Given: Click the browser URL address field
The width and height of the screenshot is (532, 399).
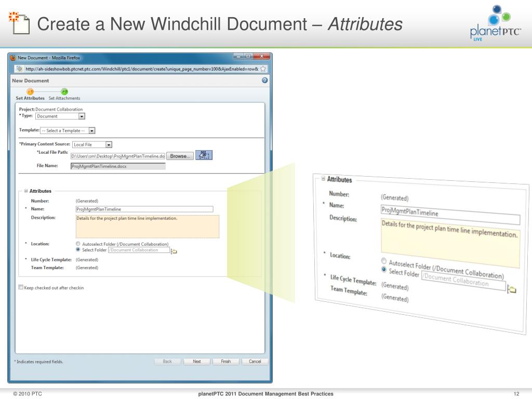Looking at the screenshot, I should pyautogui.click(x=142, y=69).
